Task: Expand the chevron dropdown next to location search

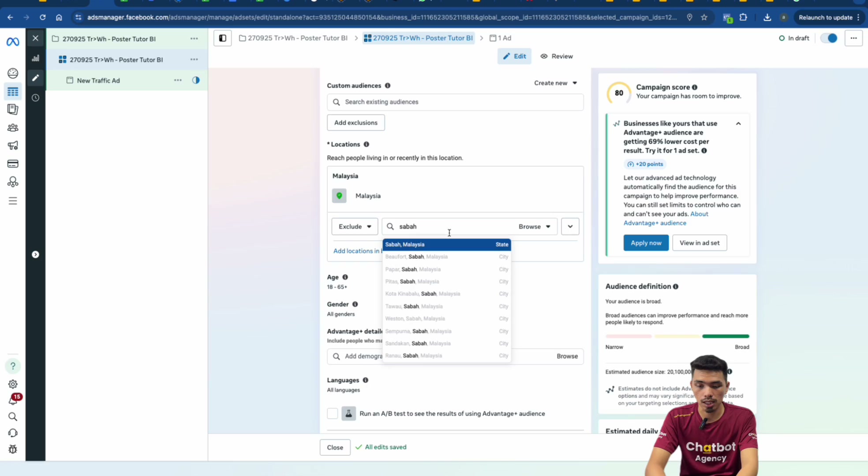Action: 570,227
